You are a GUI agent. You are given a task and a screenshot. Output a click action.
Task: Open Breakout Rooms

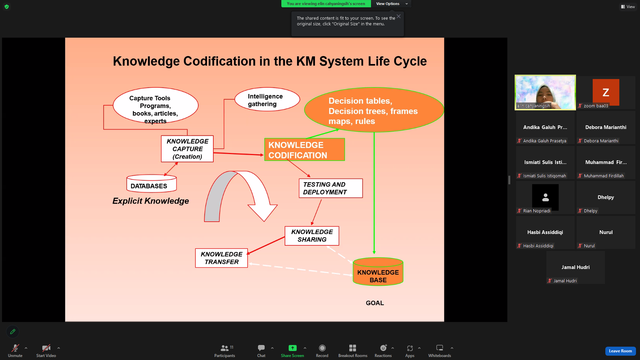click(352, 350)
